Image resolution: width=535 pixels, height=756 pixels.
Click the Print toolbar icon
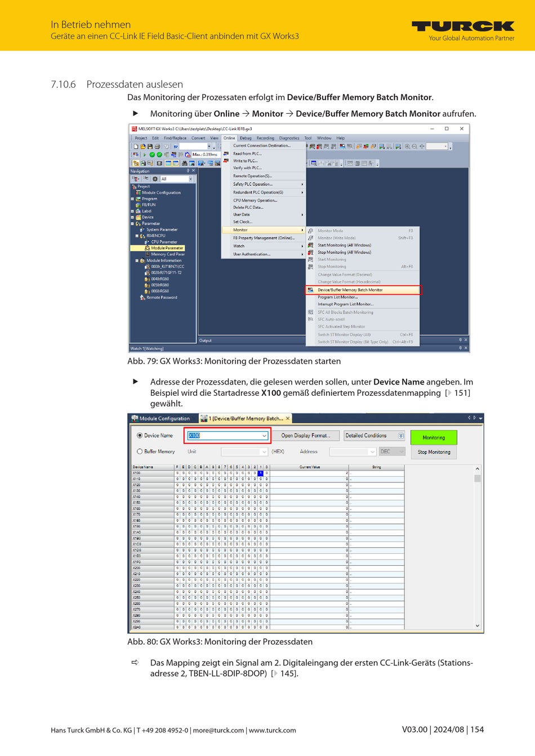(158, 146)
